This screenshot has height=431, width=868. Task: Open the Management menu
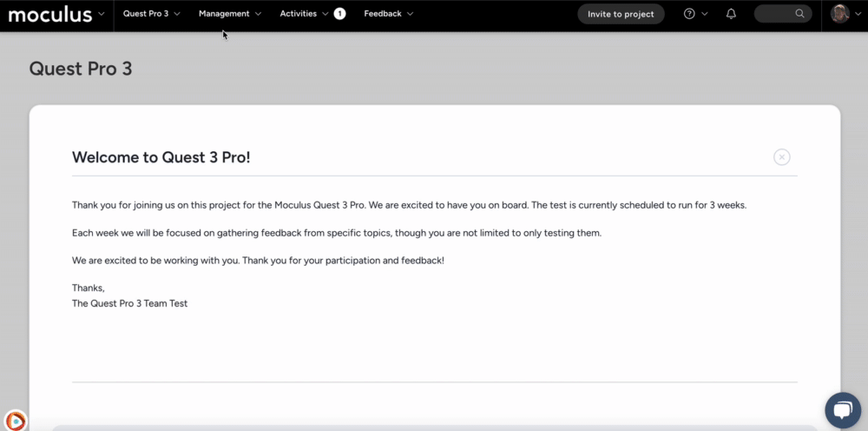click(x=224, y=14)
